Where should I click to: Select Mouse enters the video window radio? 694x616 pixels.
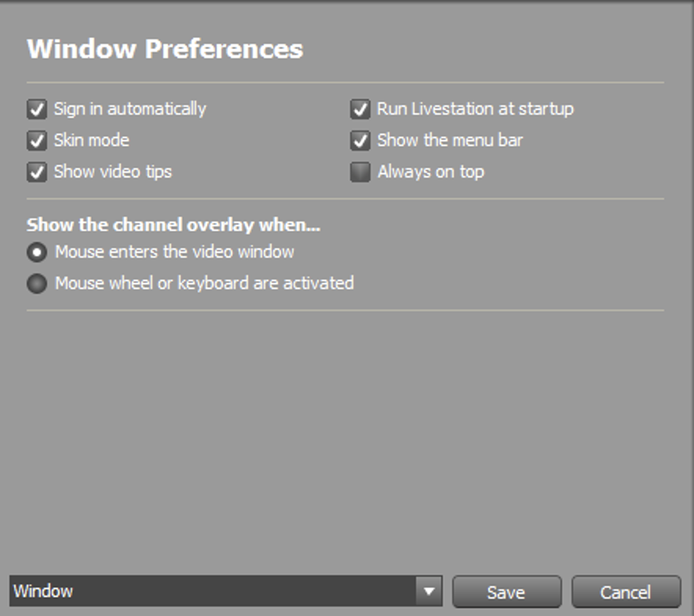click(x=37, y=253)
